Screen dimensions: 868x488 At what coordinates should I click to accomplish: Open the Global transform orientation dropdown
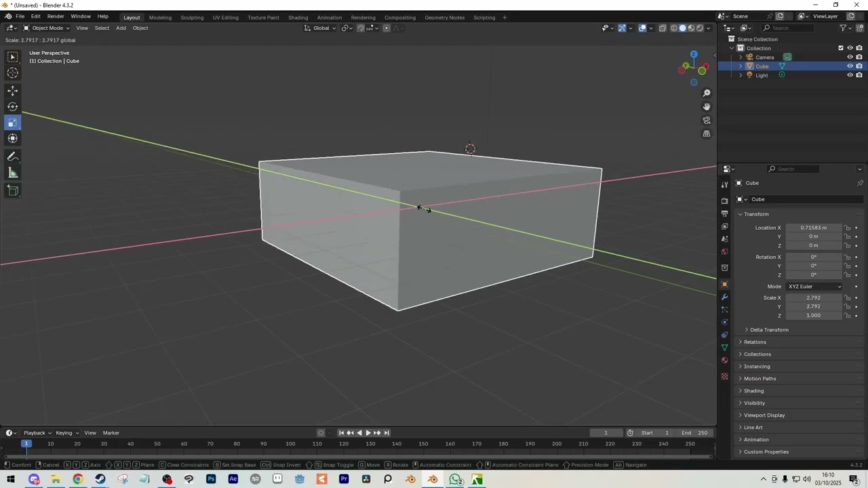319,28
